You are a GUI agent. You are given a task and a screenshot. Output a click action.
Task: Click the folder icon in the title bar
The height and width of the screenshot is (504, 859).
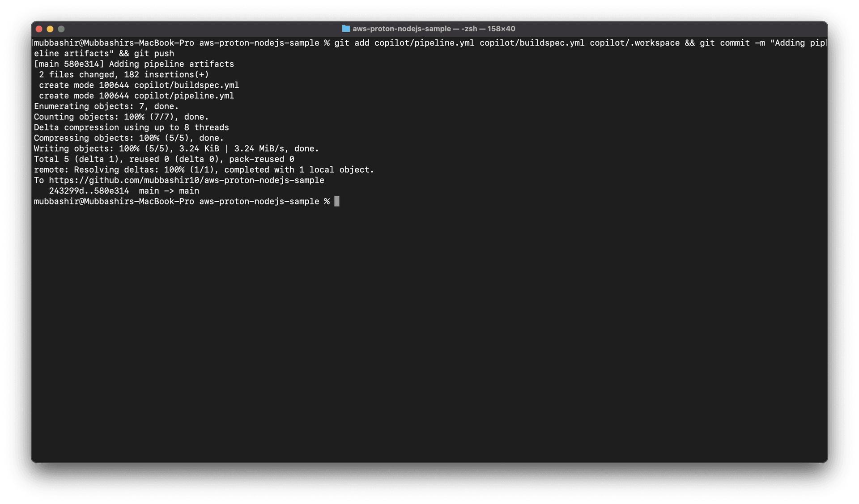click(346, 29)
